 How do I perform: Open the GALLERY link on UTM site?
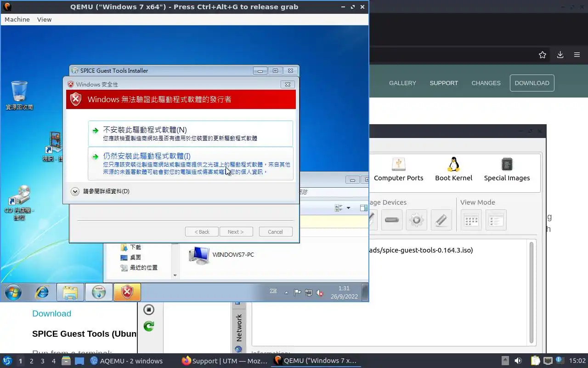coord(402,83)
